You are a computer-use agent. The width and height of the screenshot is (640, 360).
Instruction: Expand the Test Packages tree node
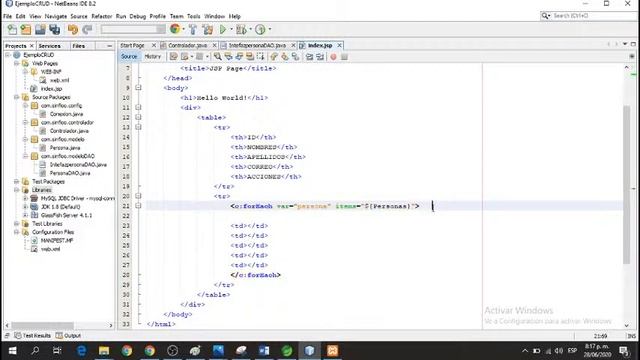(x=16, y=181)
